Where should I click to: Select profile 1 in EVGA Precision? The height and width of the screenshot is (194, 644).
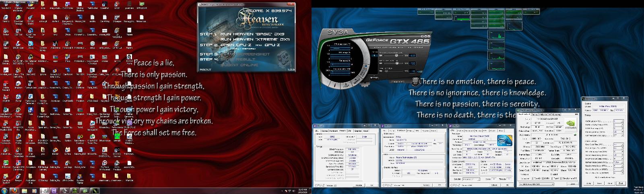point(374,56)
